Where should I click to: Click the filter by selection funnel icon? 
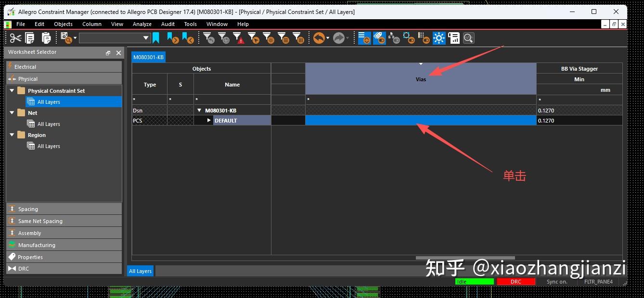tap(253, 38)
